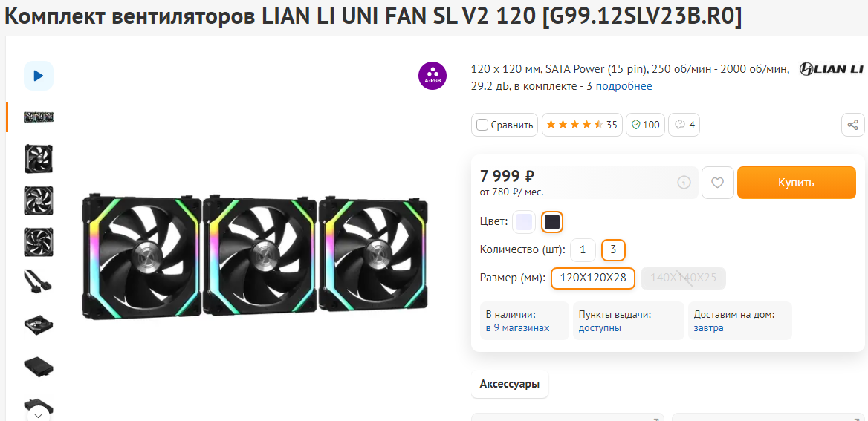Select quantity 3 option

point(613,250)
